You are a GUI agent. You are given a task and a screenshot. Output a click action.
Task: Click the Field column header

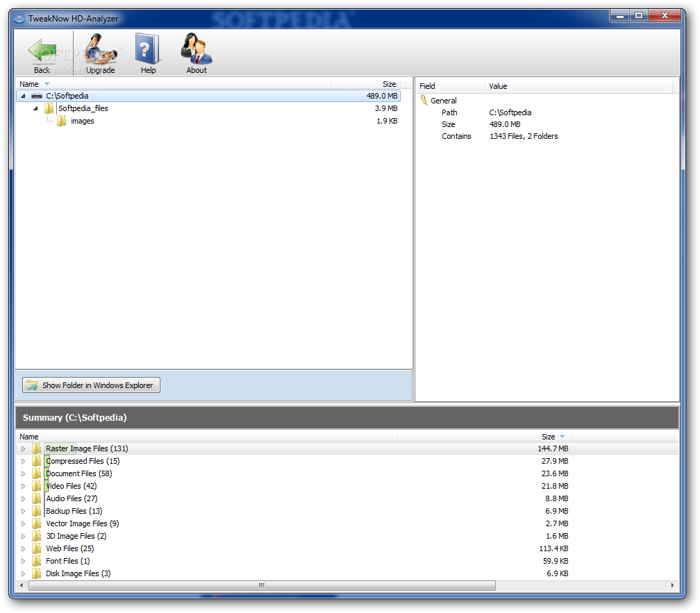(450, 86)
